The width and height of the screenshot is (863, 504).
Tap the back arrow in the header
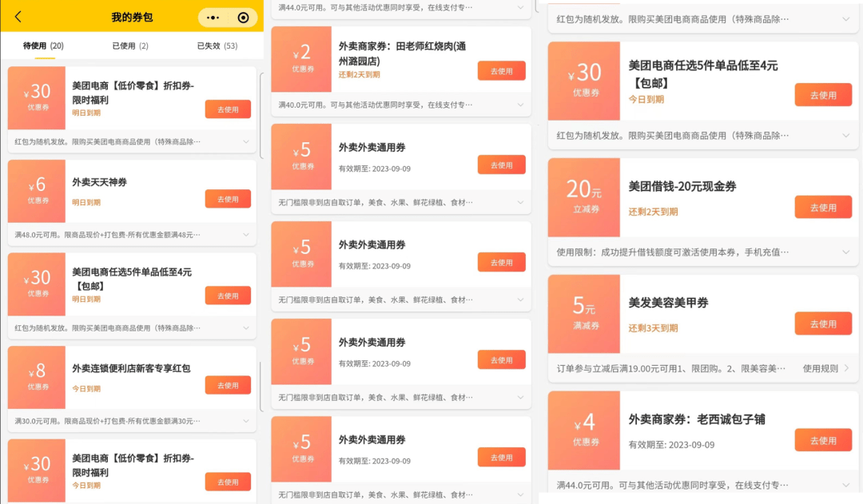18,17
